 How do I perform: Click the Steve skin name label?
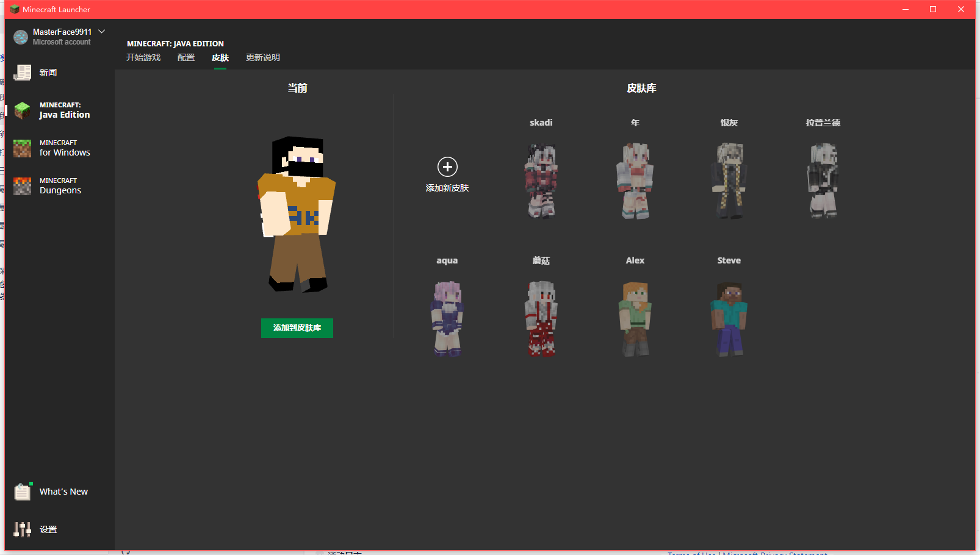(729, 260)
